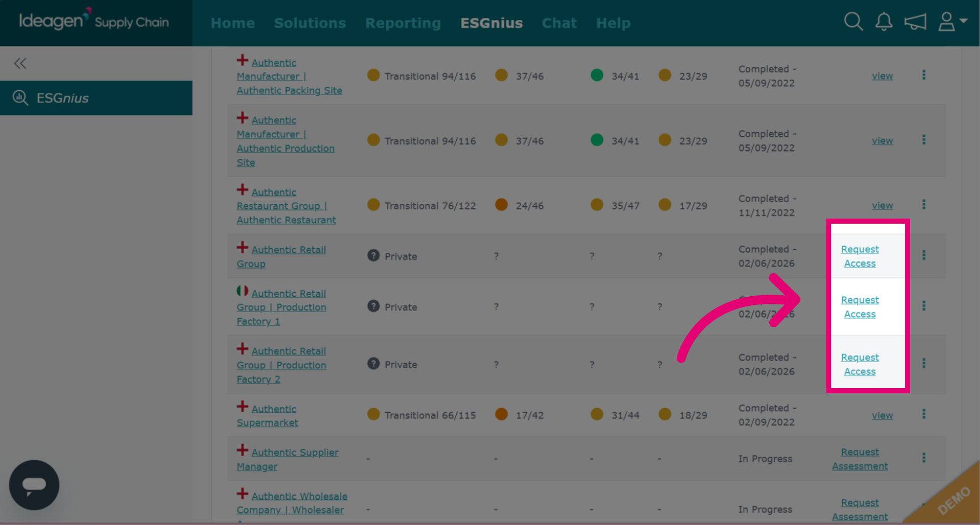Click England flag on Authentic Supplier Manager
This screenshot has width=980, height=525.
(x=242, y=450)
